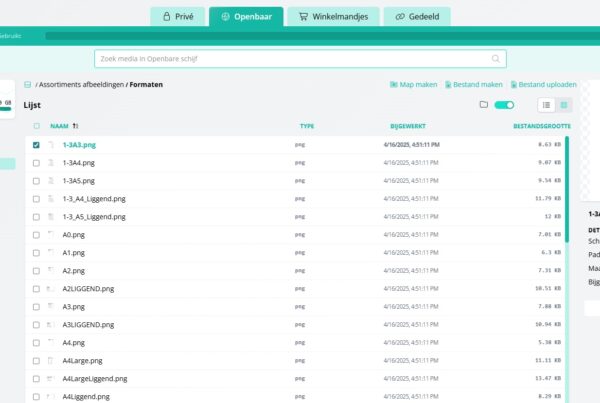The width and height of the screenshot is (600, 403).
Task: Click the 1-3_A4_Liggend.png file icon
Action: click(51, 199)
